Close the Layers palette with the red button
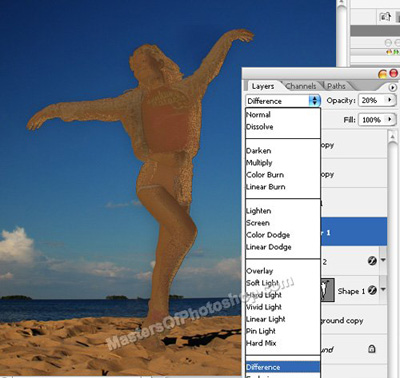The width and height of the screenshot is (400, 378). (x=394, y=73)
